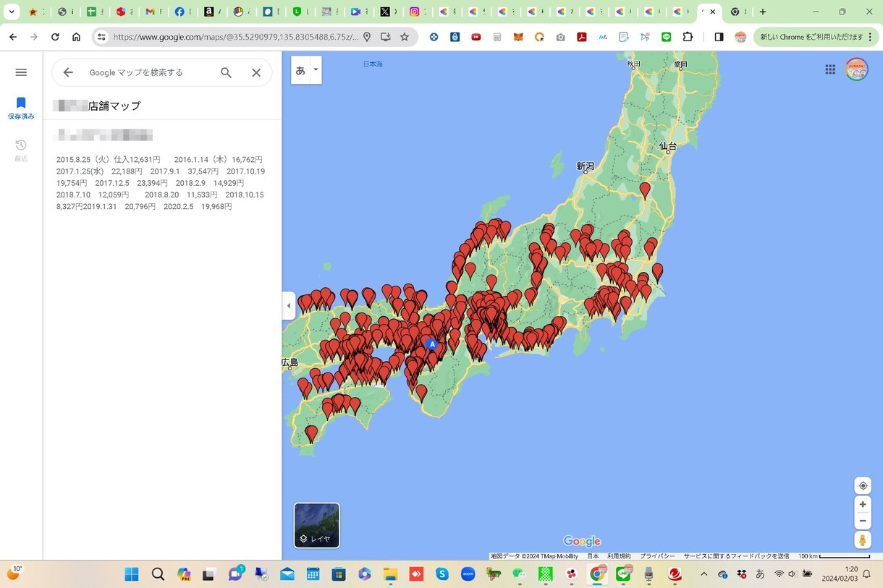This screenshot has width=883, height=588.
Task: Go to the browser home page
Action: (76, 37)
